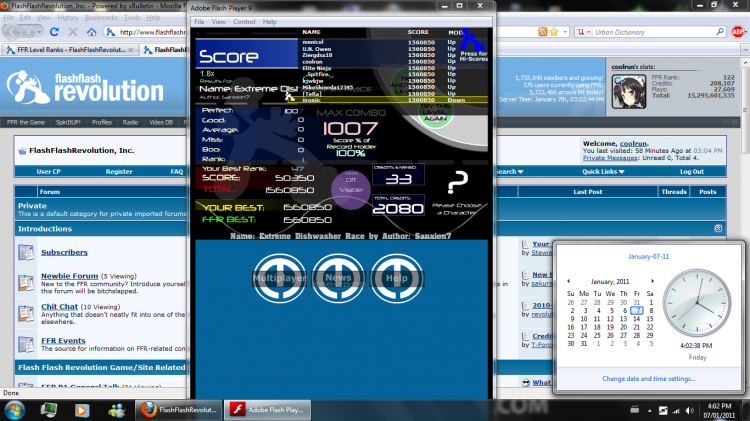Click Firefox back arrow button
750x421 pixels.
coord(13,32)
